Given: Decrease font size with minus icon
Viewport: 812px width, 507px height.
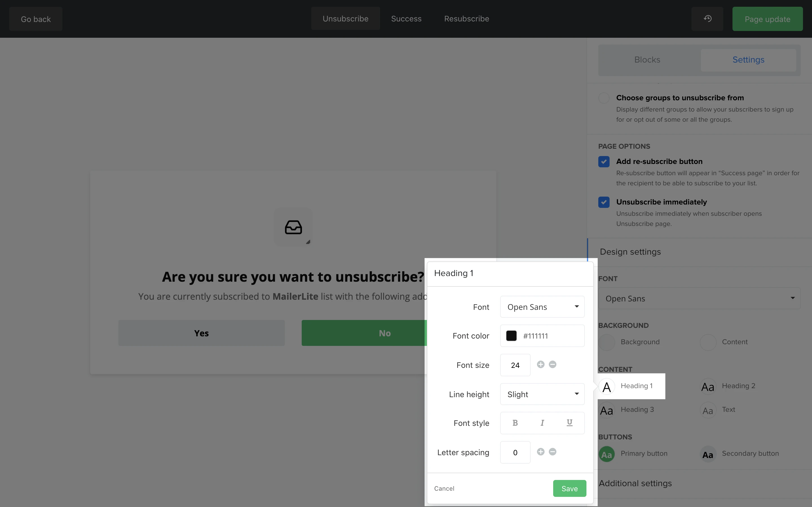Looking at the screenshot, I should click(x=553, y=364).
